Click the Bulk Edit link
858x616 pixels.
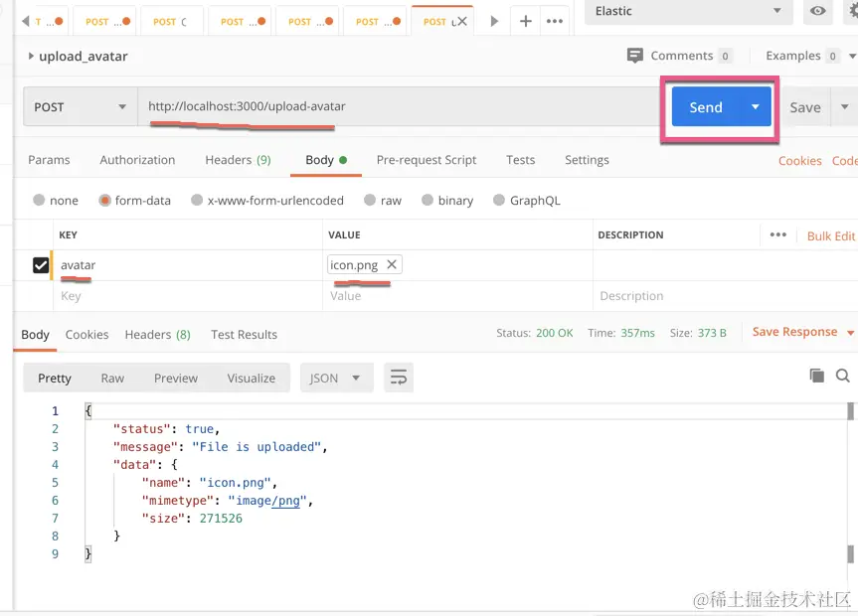[830, 235]
